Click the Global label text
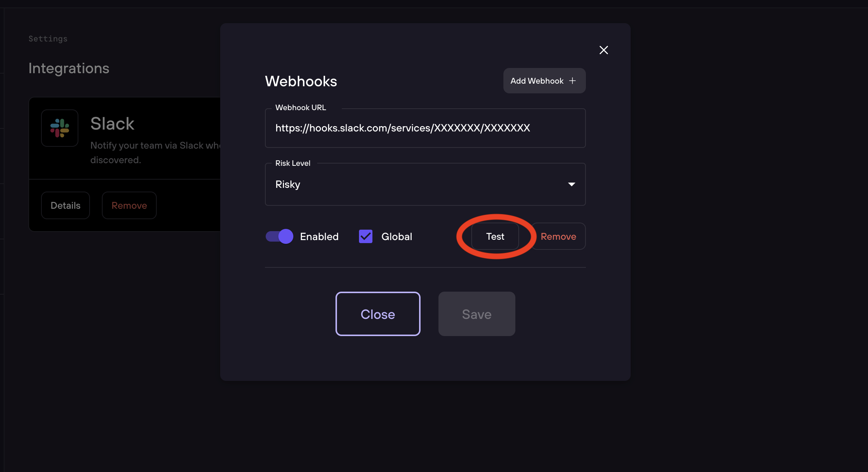The height and width of the screenshot is (472, 868). pyautogui.click(x=397, y=236)
